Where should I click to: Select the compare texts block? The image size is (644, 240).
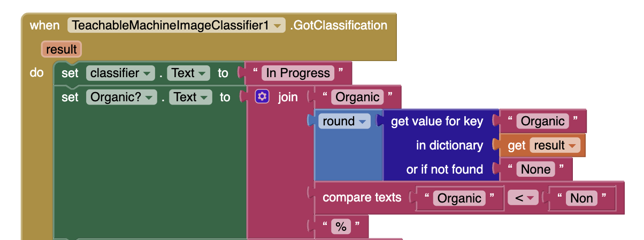coord(362,198)
